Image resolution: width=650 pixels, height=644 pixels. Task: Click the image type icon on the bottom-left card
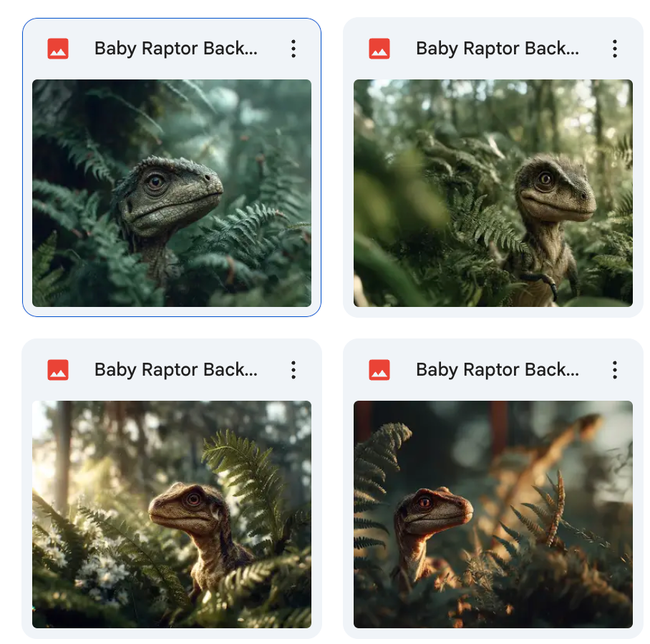[58, 370]
